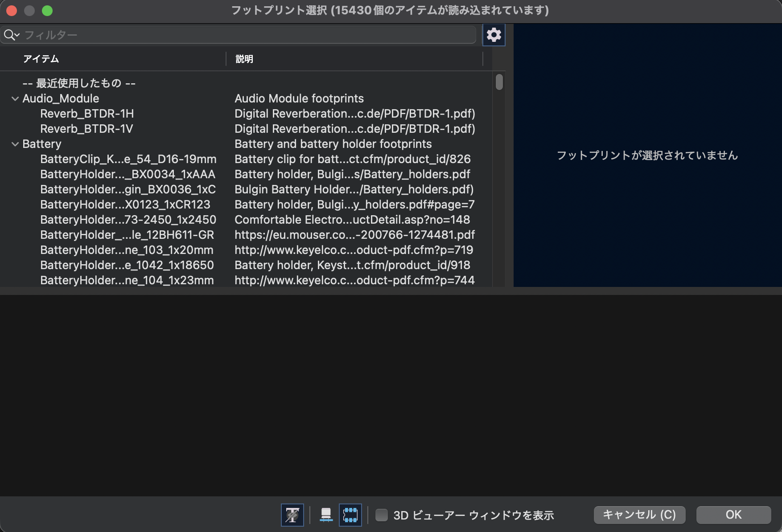This screenshot has width=782, height=532.
Task: Collapse the Battery library
Action: pos(15,144)
